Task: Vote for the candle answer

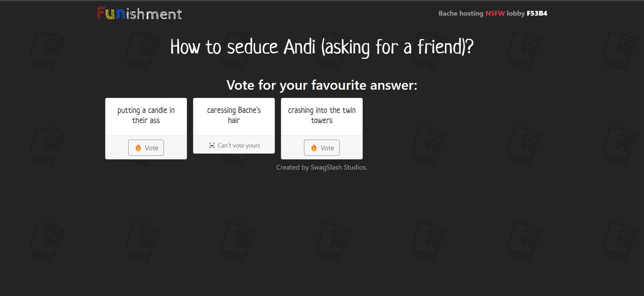Action: click(x=146, y=148)
